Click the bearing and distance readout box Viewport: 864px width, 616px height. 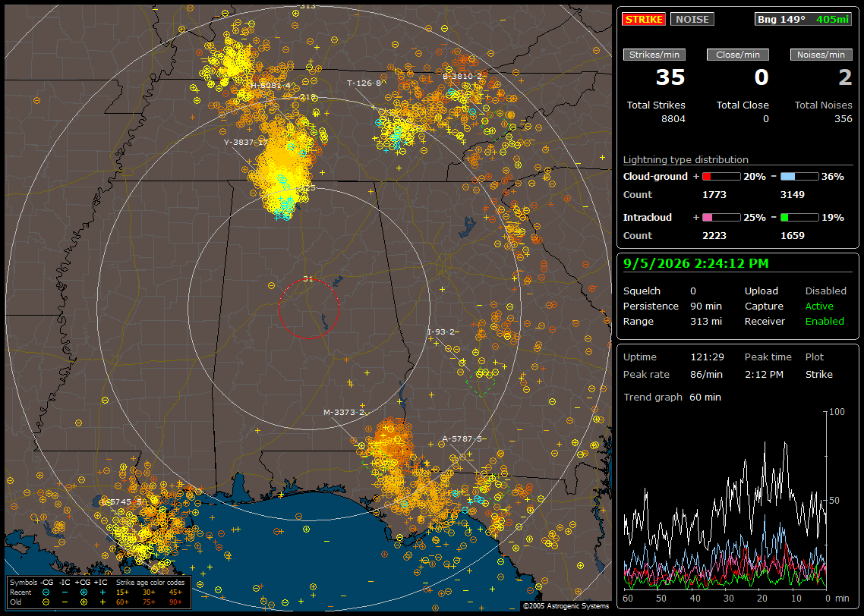pos(803,19)
